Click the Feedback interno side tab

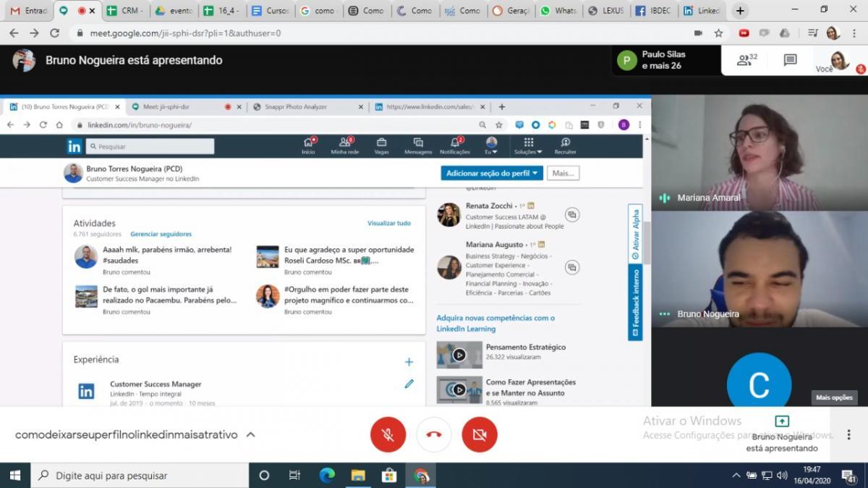click(636, 302)
